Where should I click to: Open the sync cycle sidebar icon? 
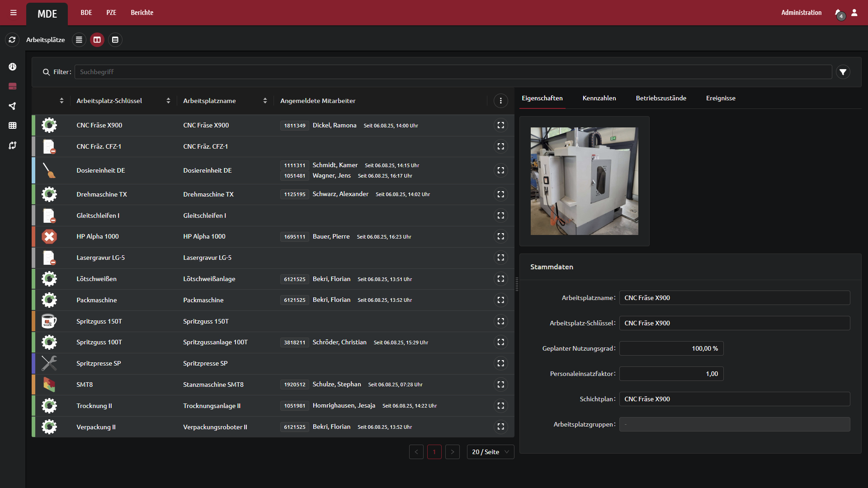[13, 145]
